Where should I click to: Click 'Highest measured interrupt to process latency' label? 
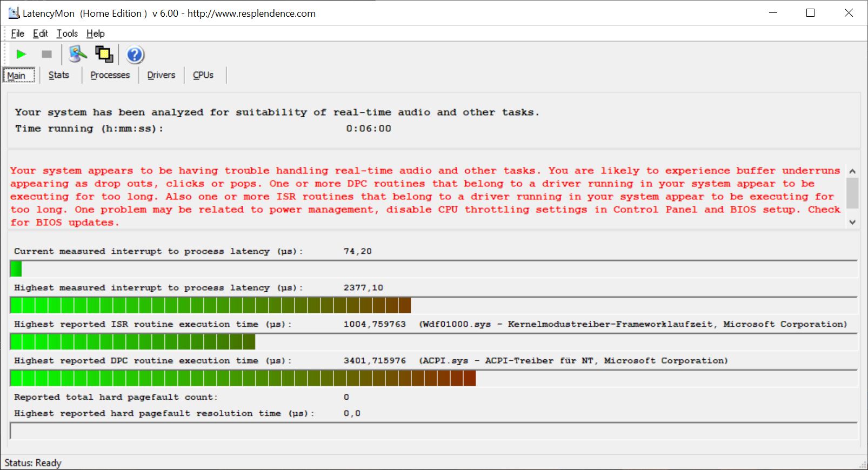click(158, 287)
